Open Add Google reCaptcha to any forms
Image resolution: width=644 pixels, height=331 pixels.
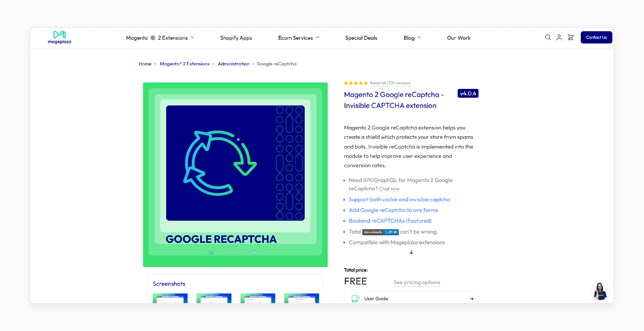[393, 210]
